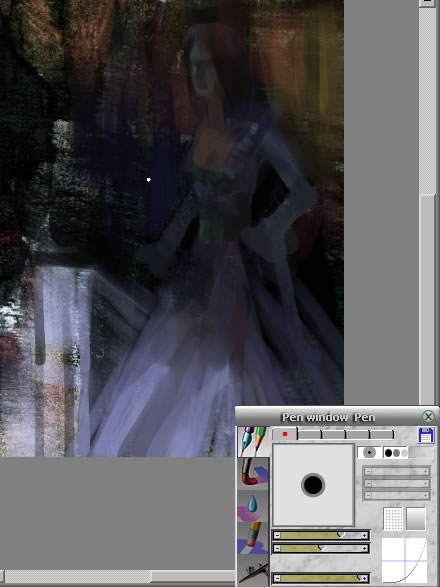
Task: Choose the soft round brush tip icon
Action: [369, 453]
